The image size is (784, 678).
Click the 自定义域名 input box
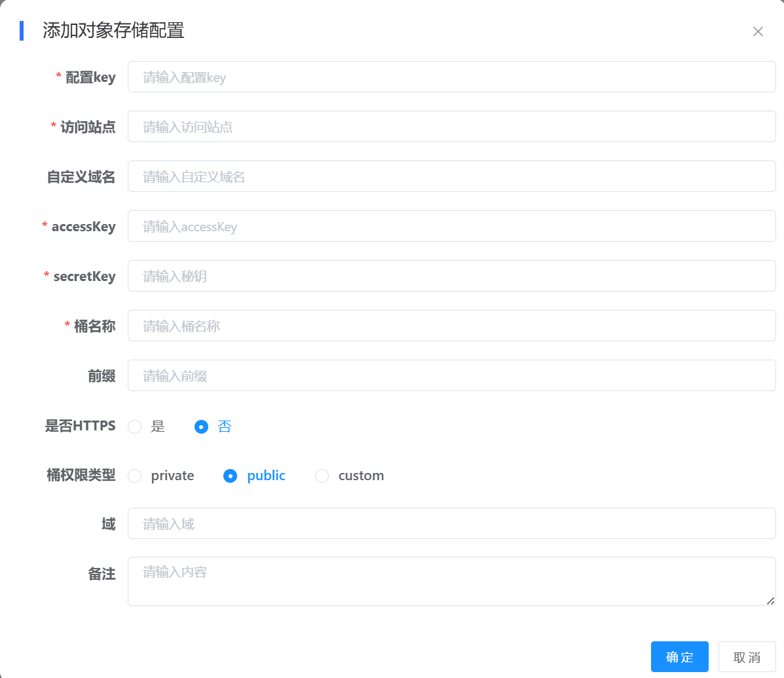[451, 177]
